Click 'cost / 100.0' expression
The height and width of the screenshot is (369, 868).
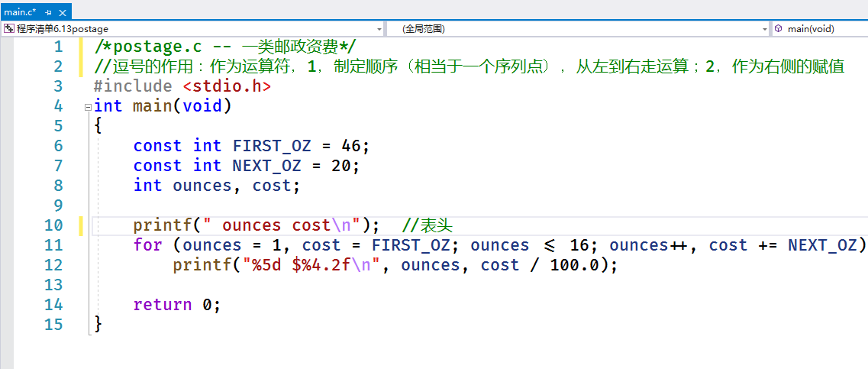tap(540, 265)
